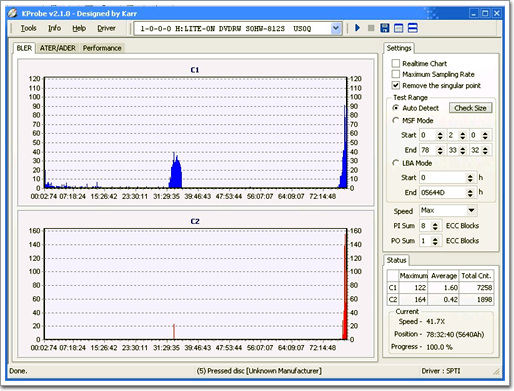Click the C1 Total Cnt value 7258
The width and height of the screenshot is (514, 391).
(x=476, y=287)
